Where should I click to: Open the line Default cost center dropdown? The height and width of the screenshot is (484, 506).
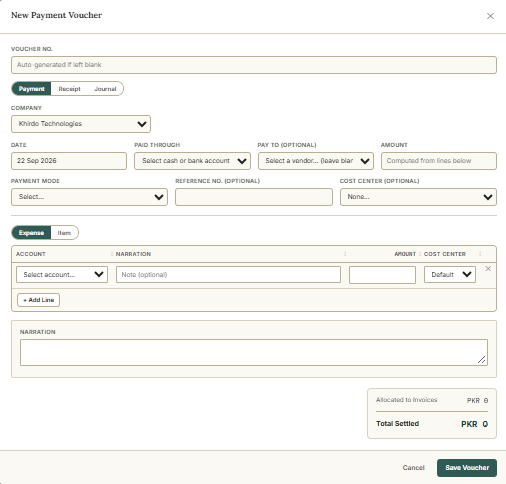pos(450,275)
